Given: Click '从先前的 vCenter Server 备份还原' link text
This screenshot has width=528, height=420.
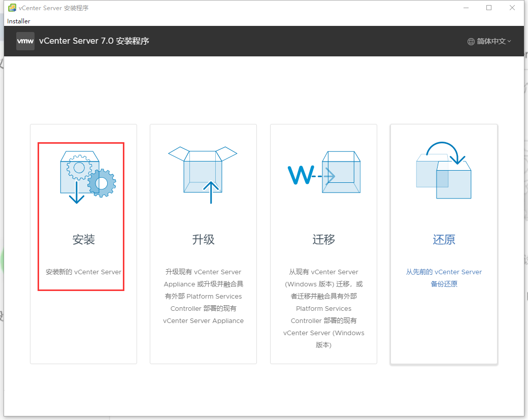Looking at the screenshot, I should (444, 278).
